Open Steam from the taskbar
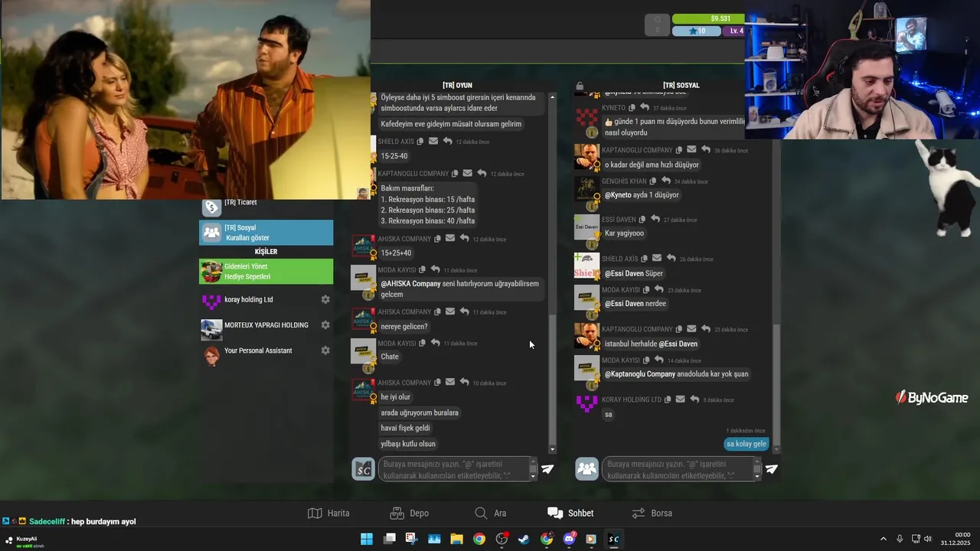The image size is (980, 551). 524,539
